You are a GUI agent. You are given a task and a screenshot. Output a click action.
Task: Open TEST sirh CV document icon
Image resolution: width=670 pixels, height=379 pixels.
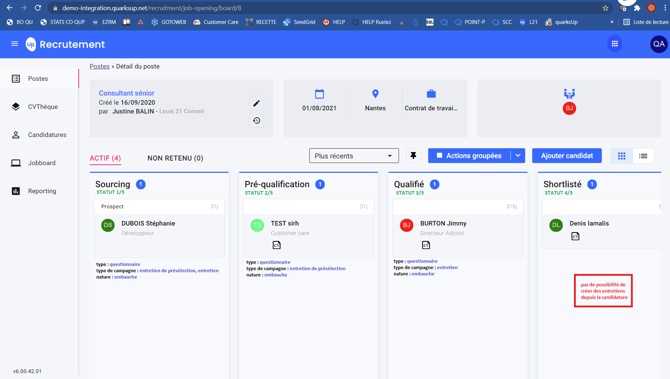point(276,245)
